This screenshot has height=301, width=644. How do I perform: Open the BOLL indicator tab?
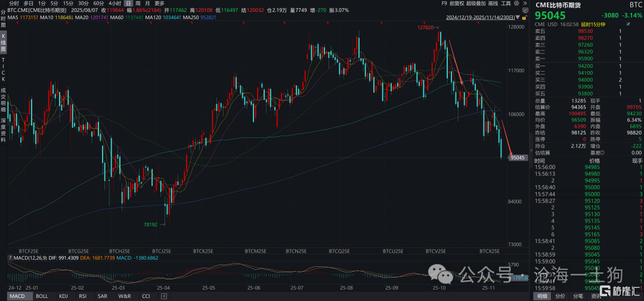pos(42,296)
